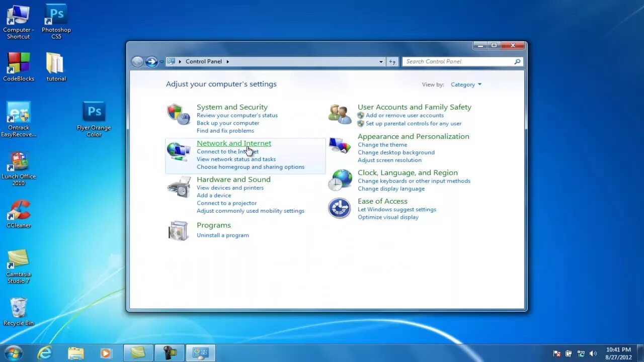This screenshot has width=644, height=362.
Task: Click Set up parental controls for any user
Action: tap(414, 124)
